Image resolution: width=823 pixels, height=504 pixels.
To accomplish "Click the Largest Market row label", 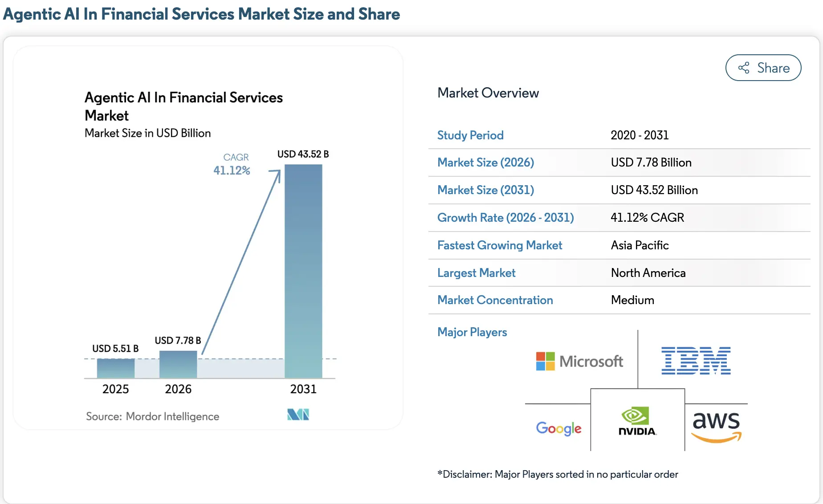I will click(476, 272).
